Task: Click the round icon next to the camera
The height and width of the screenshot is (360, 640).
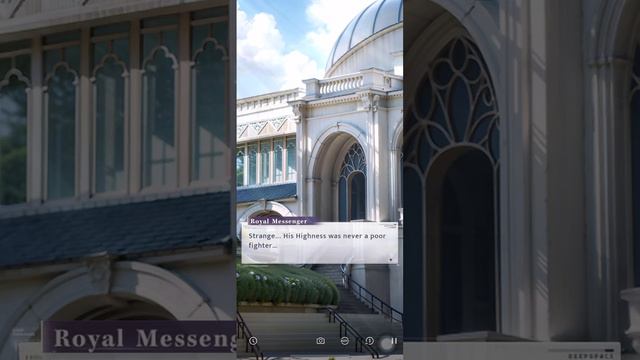Action: 345,341
